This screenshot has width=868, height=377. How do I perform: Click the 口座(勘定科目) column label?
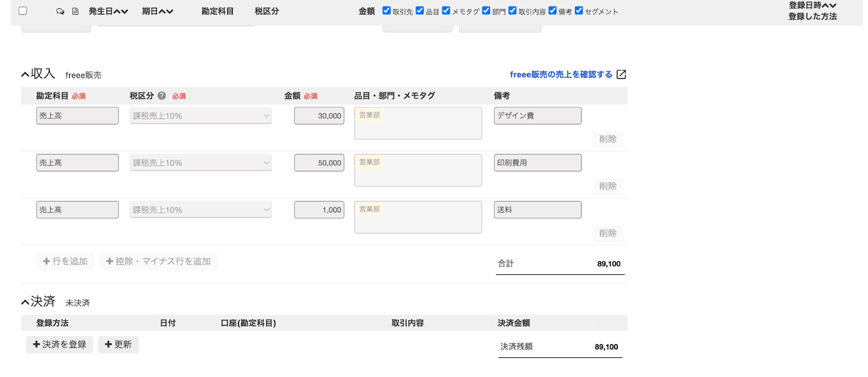pos(248,323)
